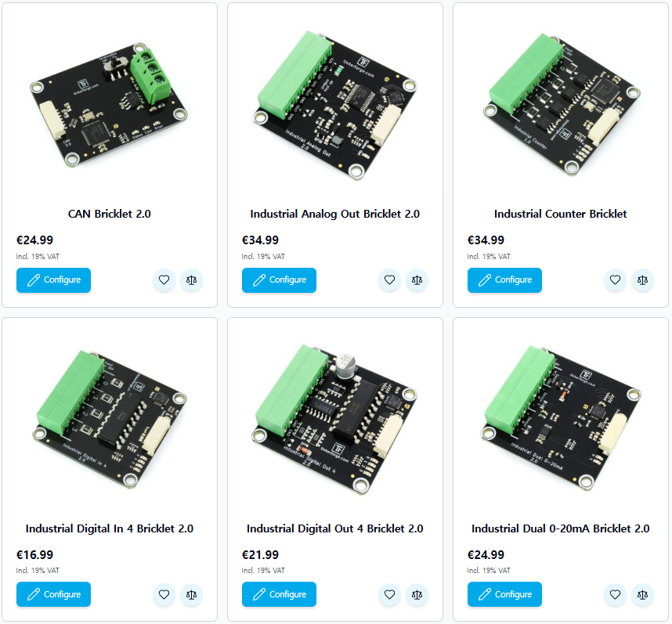Configure Industrial Analog Out Bricklet 2.0
The width and height of the screenshot is (672, 624).
click(279, 280)
